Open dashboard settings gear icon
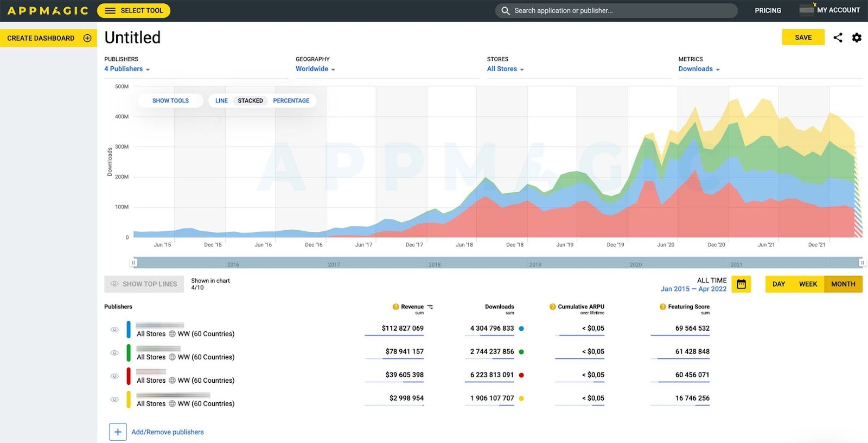The width and height of the screenshot is (868, 443). click(x=857, y=37)
